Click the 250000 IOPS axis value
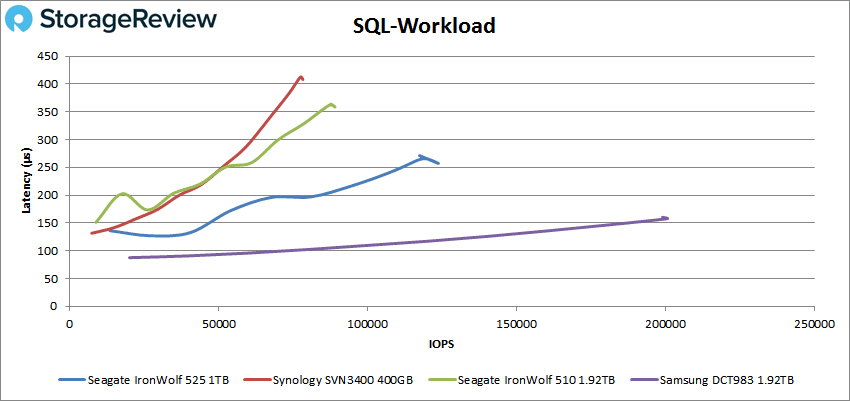Image resolution: width=850 pixels, height=401 pixels. click(814, 324)
